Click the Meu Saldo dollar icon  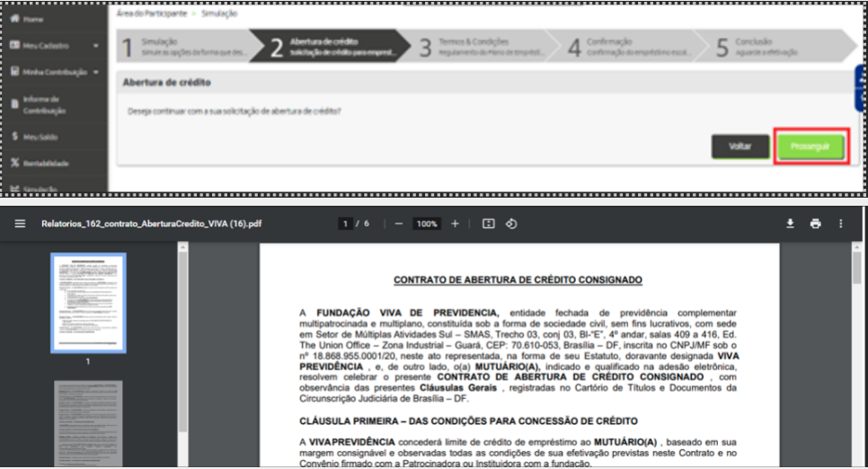pos(15,137)
